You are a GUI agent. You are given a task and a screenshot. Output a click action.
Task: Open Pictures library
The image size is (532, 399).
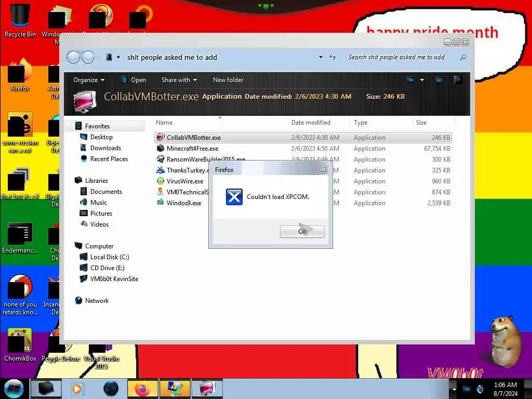[x=101, y=213]
